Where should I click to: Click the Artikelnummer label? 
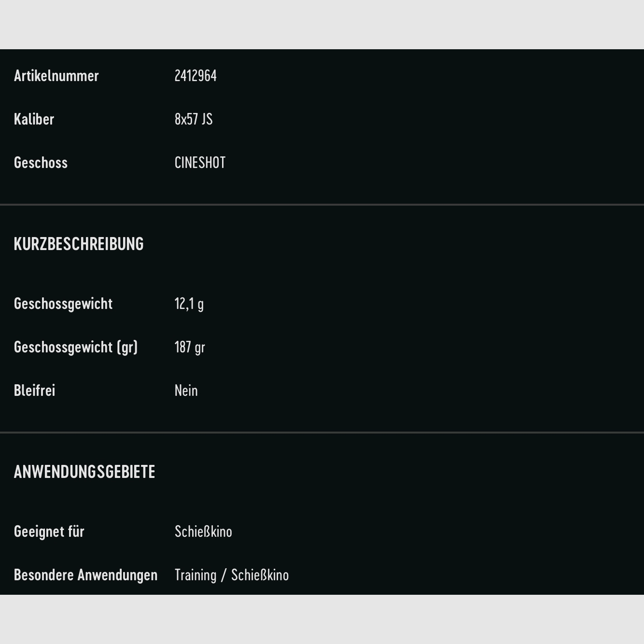[56, 76]
